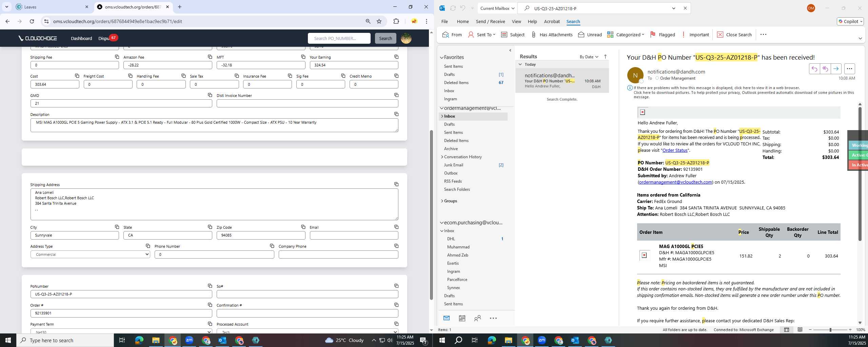Open the Current Mailbox scope dropdown
Image resolution: width=868 pixels, height=347 pixels.
coord(497,8)
